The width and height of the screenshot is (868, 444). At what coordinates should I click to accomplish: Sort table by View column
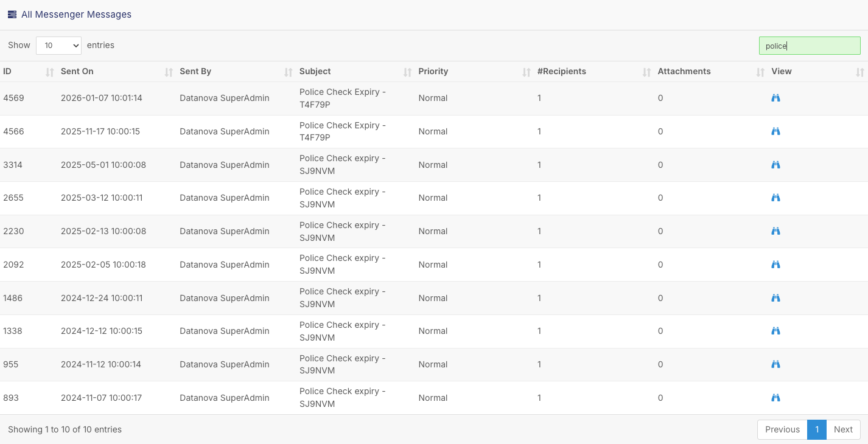pos(818,72)
